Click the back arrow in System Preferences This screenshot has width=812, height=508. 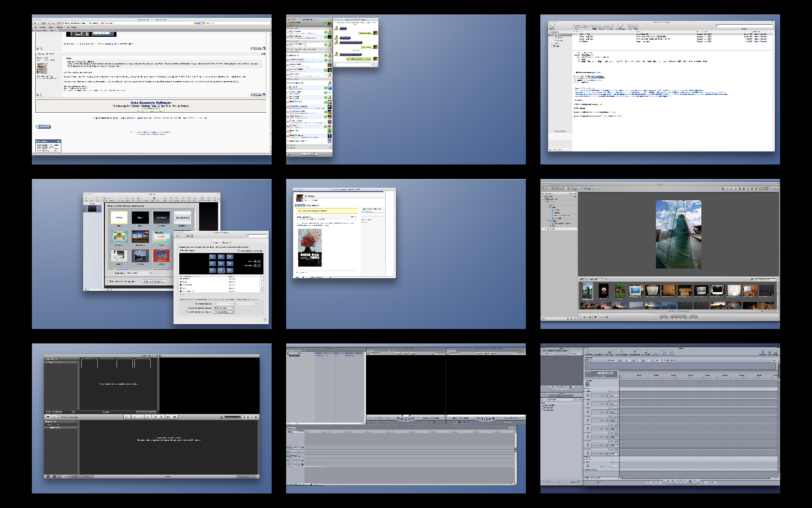pyautogui.click(x=177, y=236)
